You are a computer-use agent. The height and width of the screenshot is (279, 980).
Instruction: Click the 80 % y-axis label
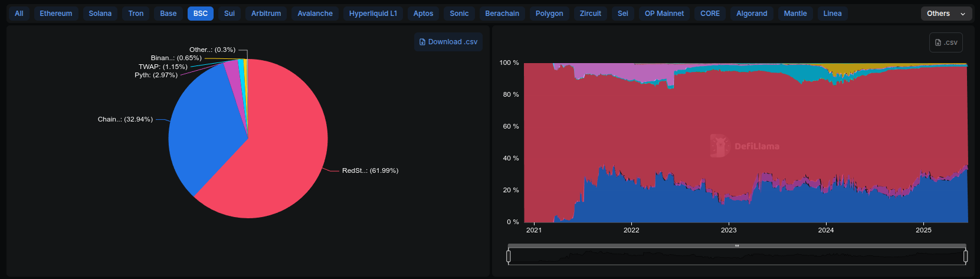[511, 94]
